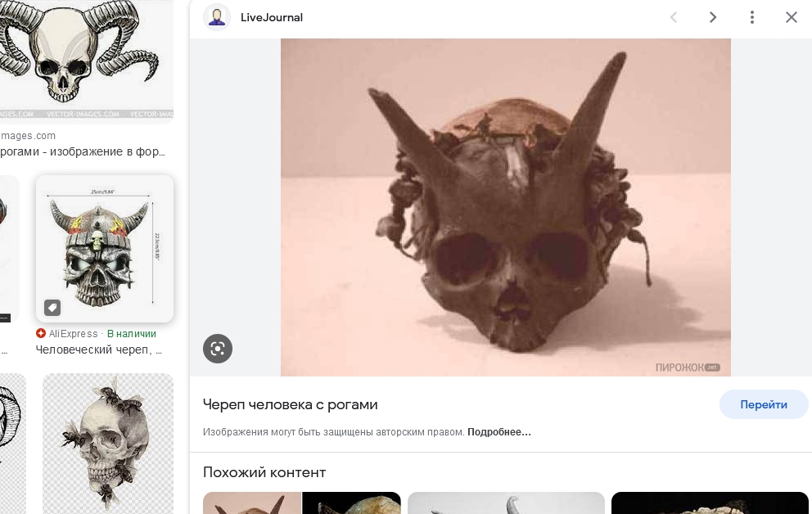Open the LiveJournal source link
The image size is (812, 514).
click(x=272, y=18)
